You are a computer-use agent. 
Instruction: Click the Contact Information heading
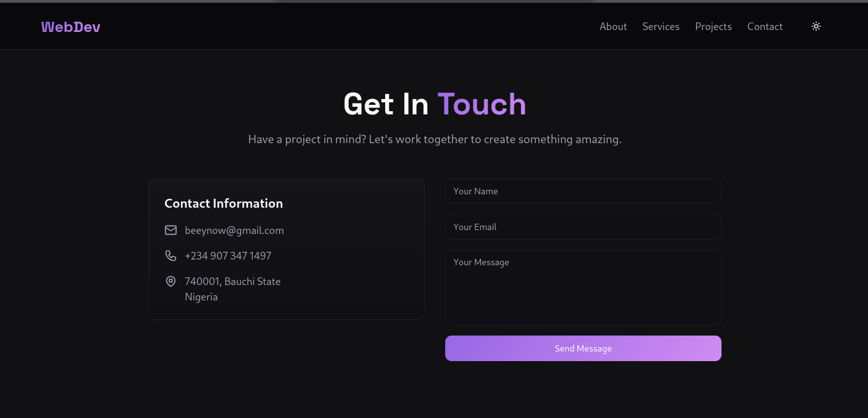tap(223, 203)
